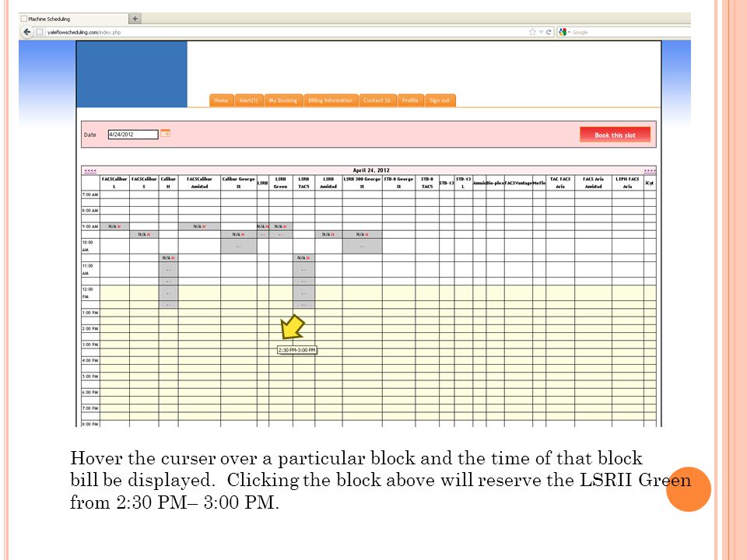Image resolution: width=747 pixels, height=560 pixels.
Task: Click the N/A slot under LSRII 300 George St
Action: (x=362, y=234)
